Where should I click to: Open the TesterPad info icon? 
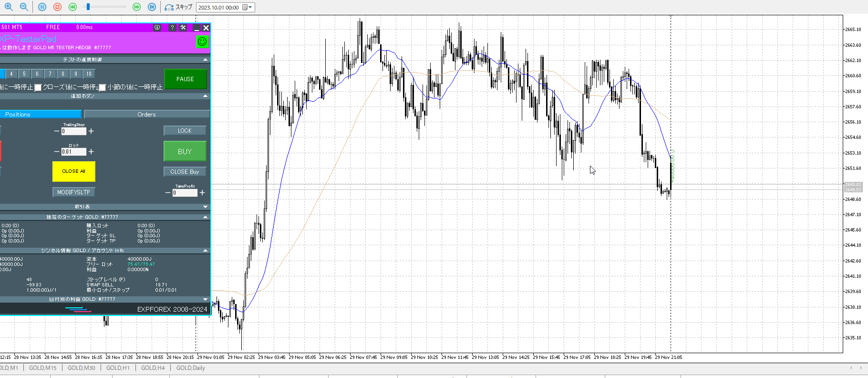[x=157, y=28]
